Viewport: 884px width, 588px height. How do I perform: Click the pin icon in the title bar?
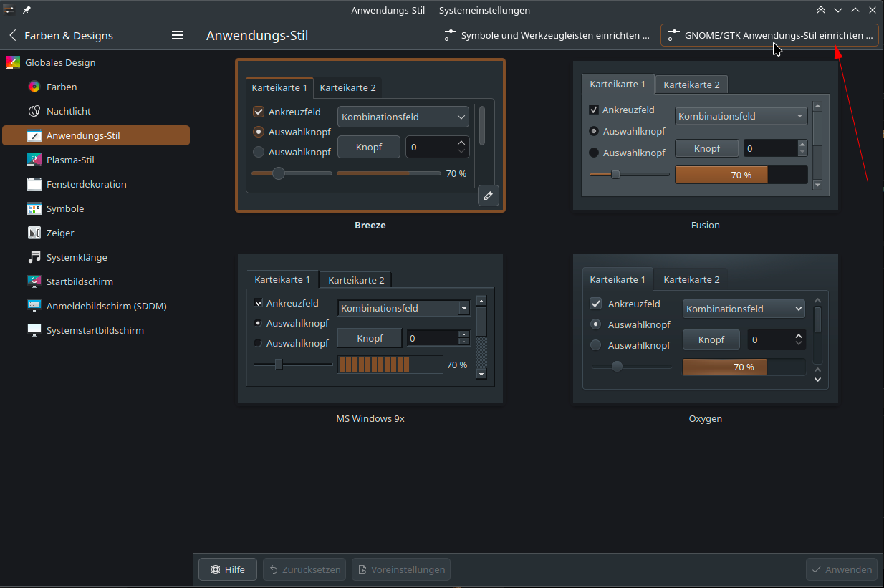pyautogui.click(x=27, y=10)
